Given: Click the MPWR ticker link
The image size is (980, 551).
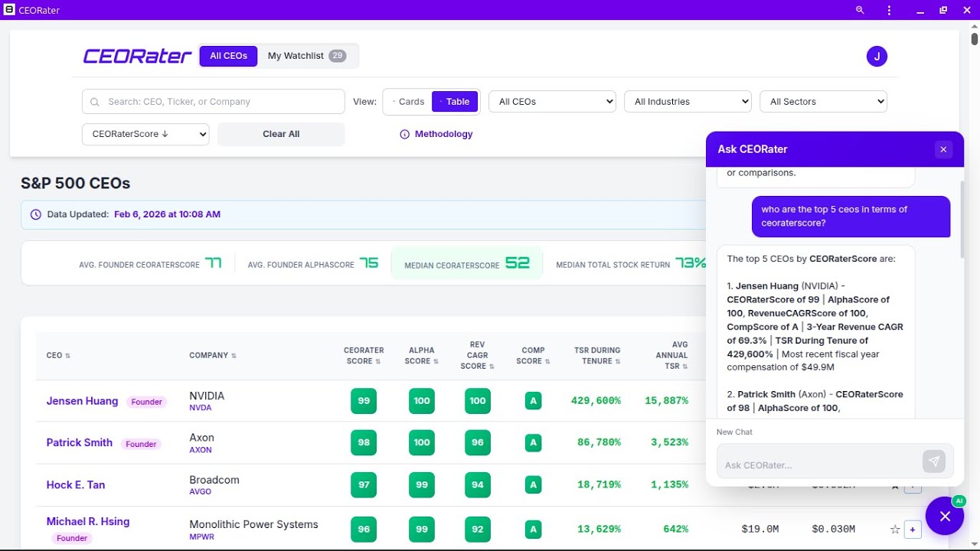Looking at the screenshot, I should coord(201,537).
